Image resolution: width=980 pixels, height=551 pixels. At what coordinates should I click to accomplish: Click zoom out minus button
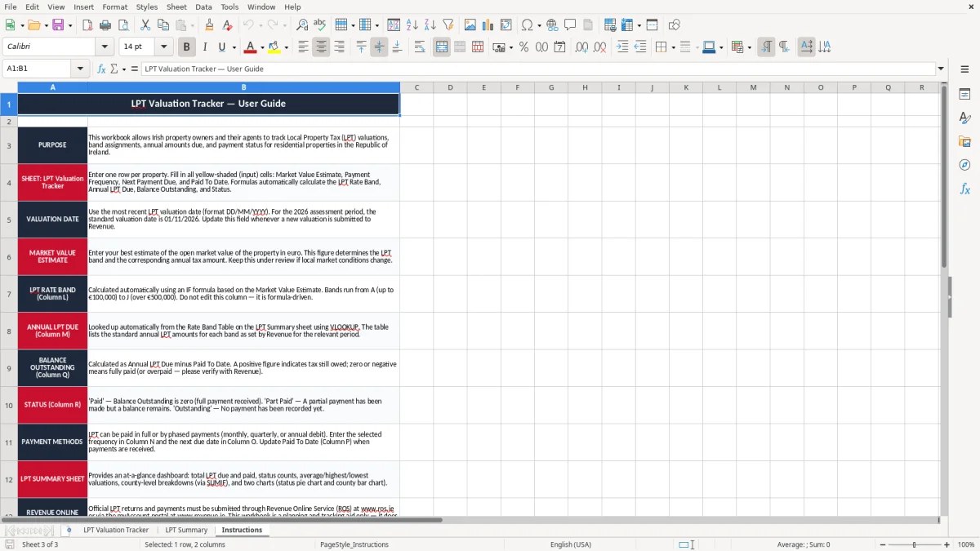tap(883, 544)
